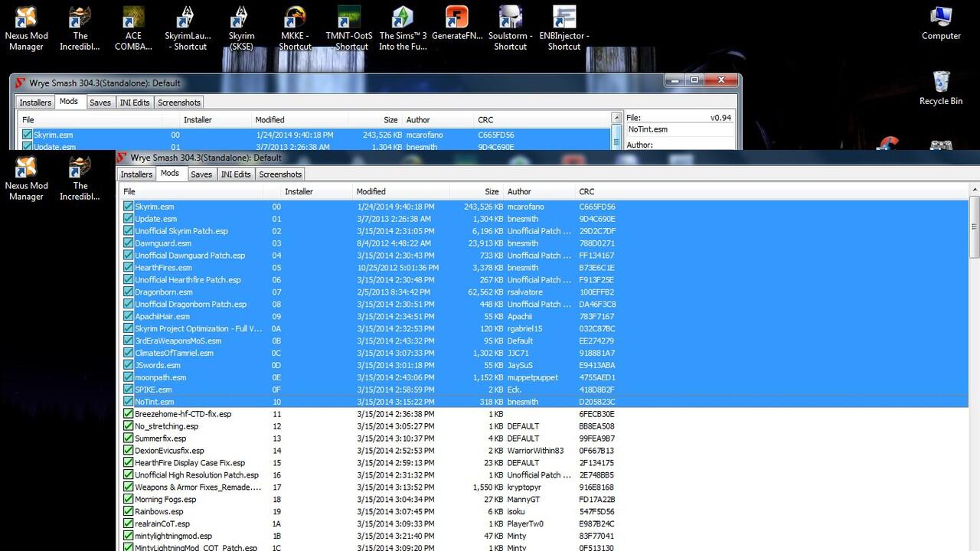
Task: Click NoTint.esm file name field in back window
Action: pos(679,129)
